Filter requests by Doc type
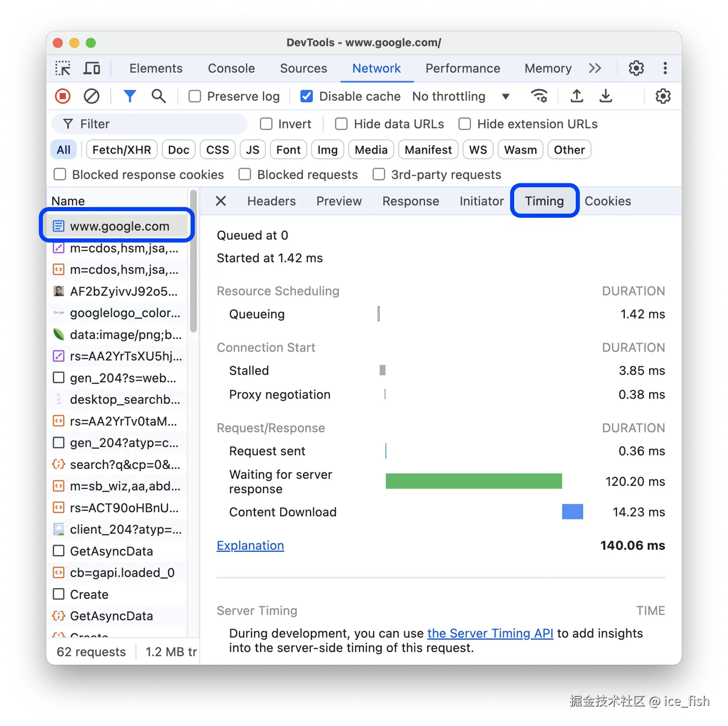The height and width of the screenshot is (726, 728). tap(178, 150)
